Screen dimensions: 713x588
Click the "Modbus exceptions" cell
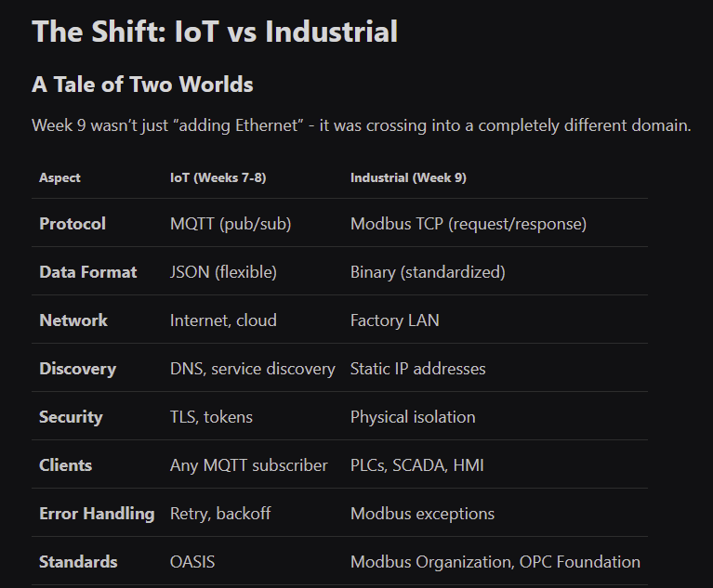[422, 514]
